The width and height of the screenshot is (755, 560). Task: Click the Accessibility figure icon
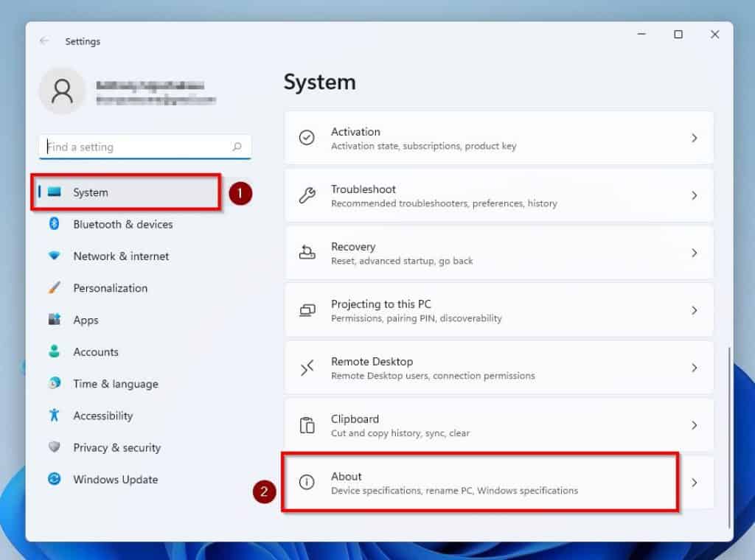55,415
